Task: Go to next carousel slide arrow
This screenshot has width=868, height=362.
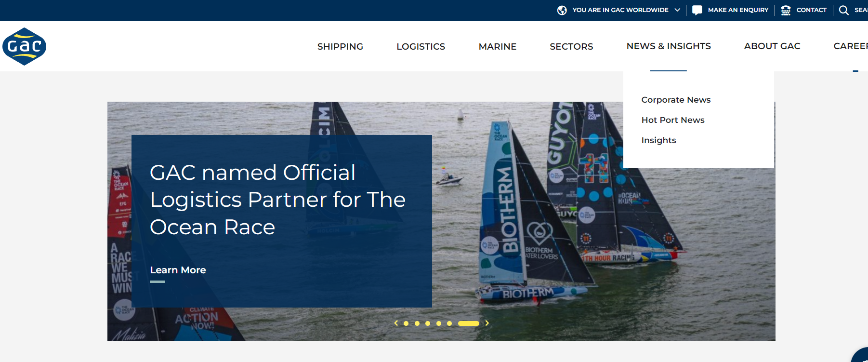Action: (x=487, y=323)
